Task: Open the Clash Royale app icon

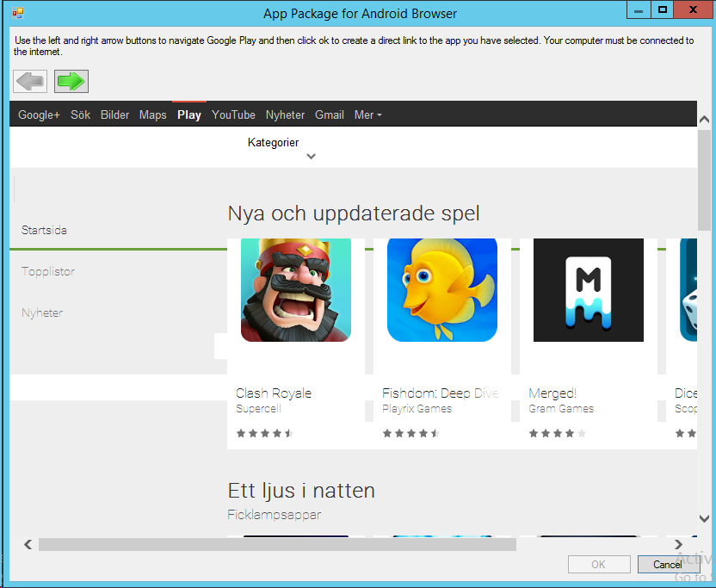Action: 295,290
